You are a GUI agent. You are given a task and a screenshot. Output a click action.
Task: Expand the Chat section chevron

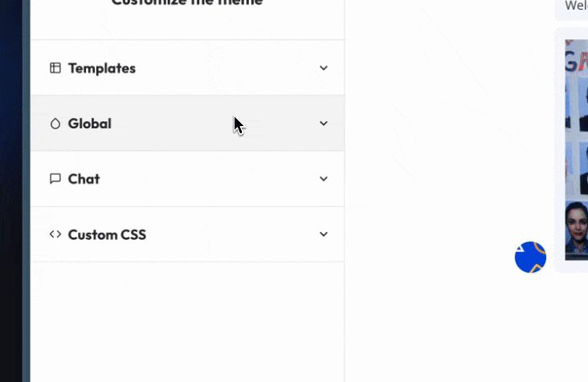[x=324, y=179]
